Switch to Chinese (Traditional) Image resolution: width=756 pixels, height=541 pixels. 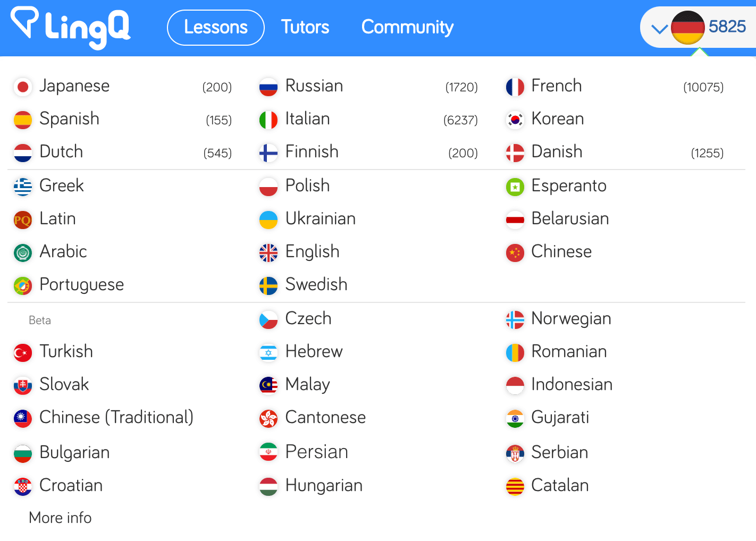[116, 418]
